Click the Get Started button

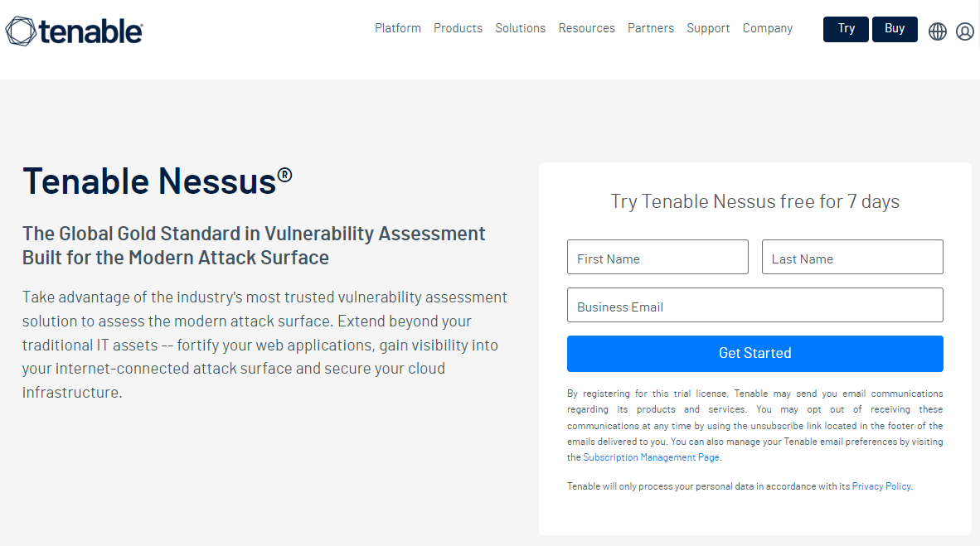(754, 353)
